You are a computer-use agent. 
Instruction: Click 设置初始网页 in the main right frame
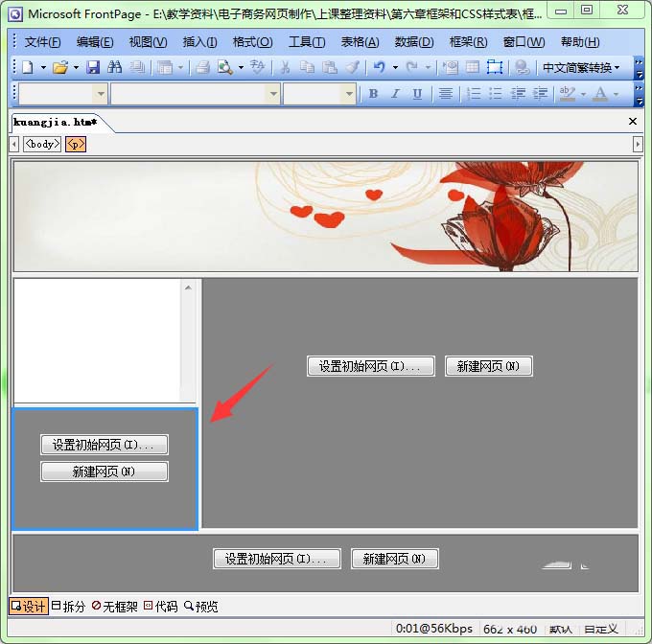click(371, 366)
